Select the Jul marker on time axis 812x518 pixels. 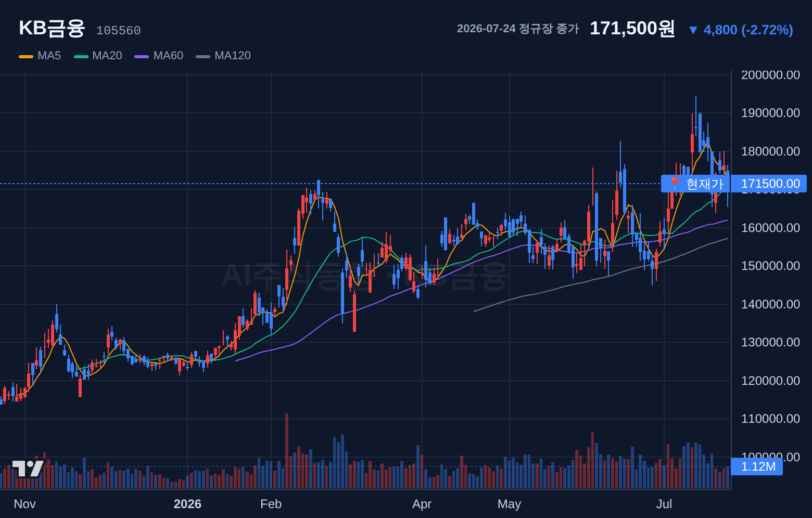664,504
